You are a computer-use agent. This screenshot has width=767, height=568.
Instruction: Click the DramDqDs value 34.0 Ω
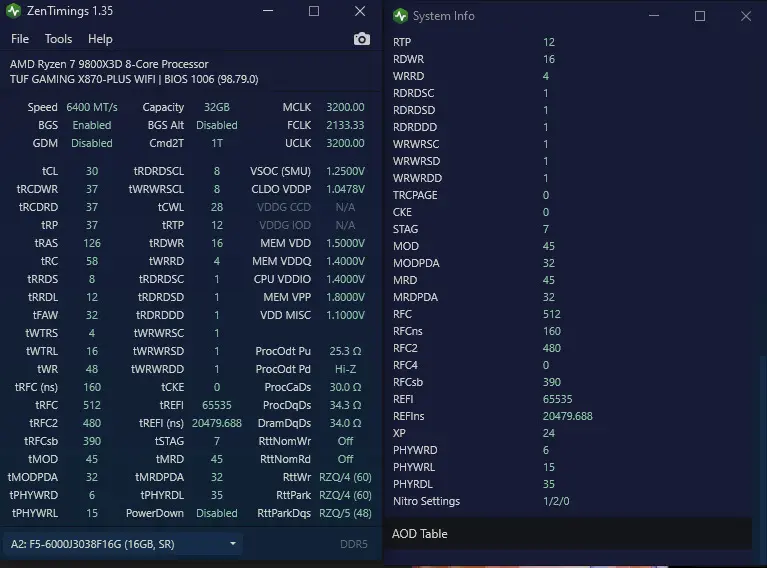coord(345,423)
